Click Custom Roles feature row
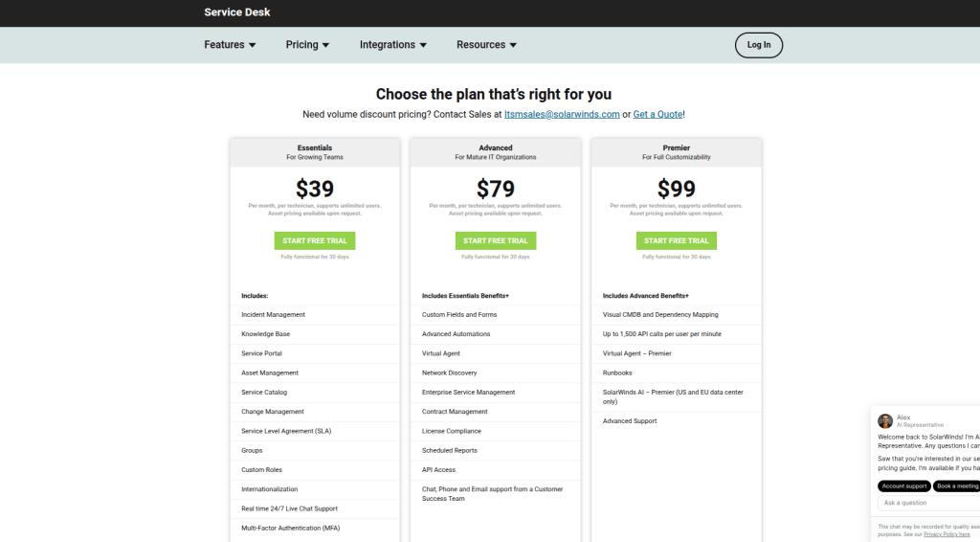This screenshot has height=542, width=980. pyautogui.click(x=314, y=470)
